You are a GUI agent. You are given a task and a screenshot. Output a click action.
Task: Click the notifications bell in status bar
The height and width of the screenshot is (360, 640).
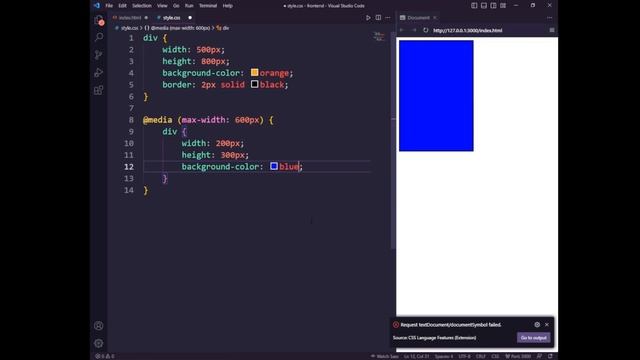(x=550, y=356)
